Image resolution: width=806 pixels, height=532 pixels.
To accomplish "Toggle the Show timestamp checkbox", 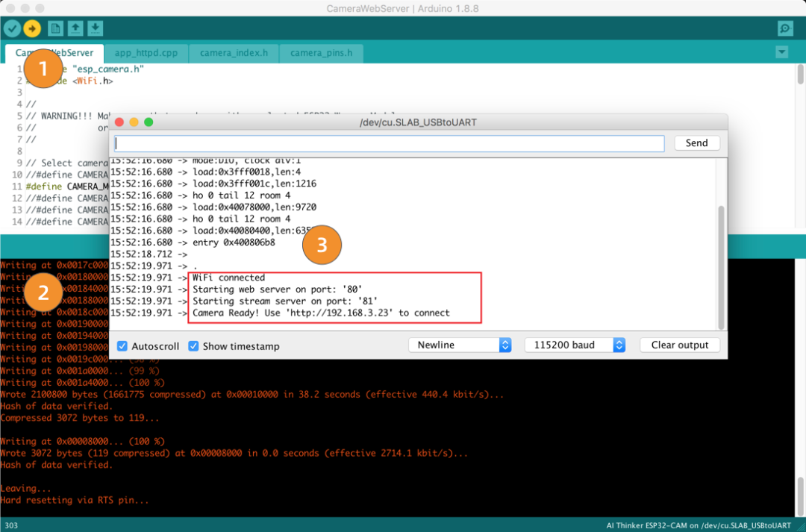I will [x=193, y=346].
